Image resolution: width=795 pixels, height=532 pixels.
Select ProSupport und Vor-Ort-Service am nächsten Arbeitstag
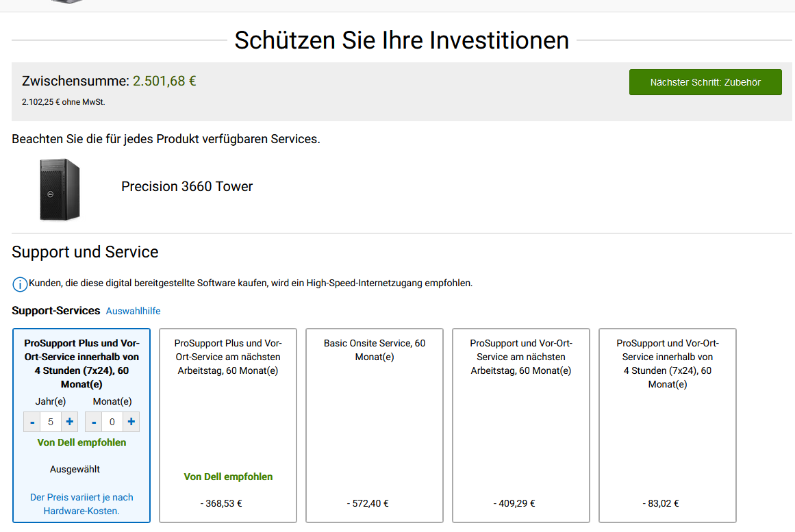tap(520, 425)
